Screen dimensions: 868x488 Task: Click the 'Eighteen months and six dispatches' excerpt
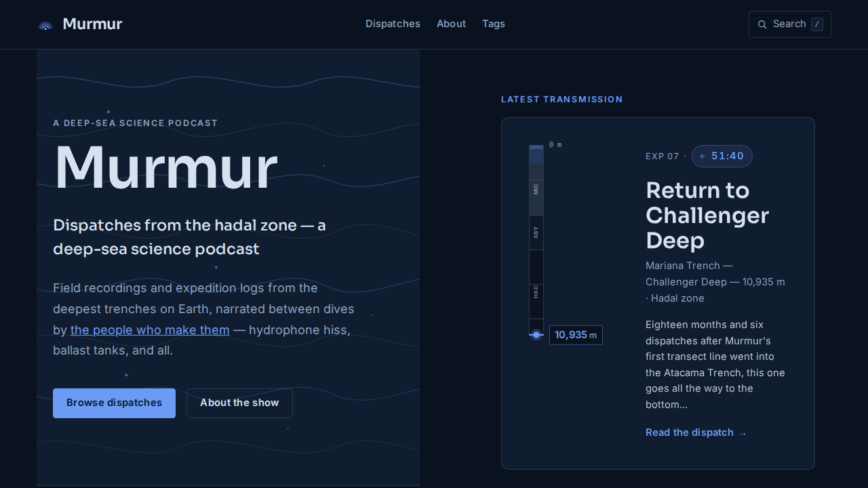click(x=715, y=365)
